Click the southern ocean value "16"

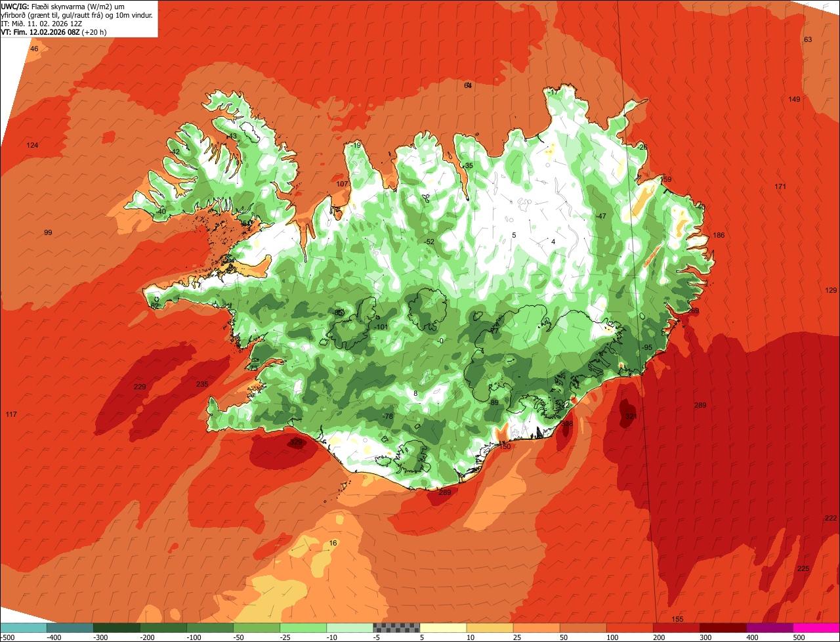(x=333, y=543)
